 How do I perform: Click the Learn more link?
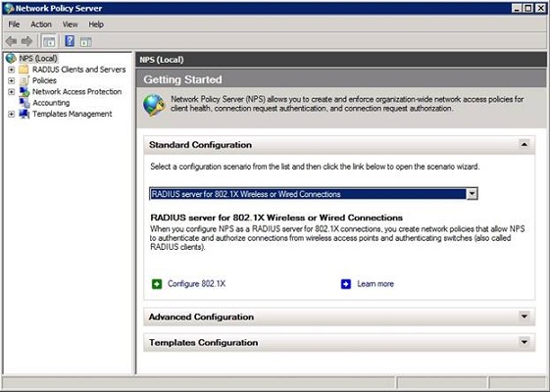(375, 283)
